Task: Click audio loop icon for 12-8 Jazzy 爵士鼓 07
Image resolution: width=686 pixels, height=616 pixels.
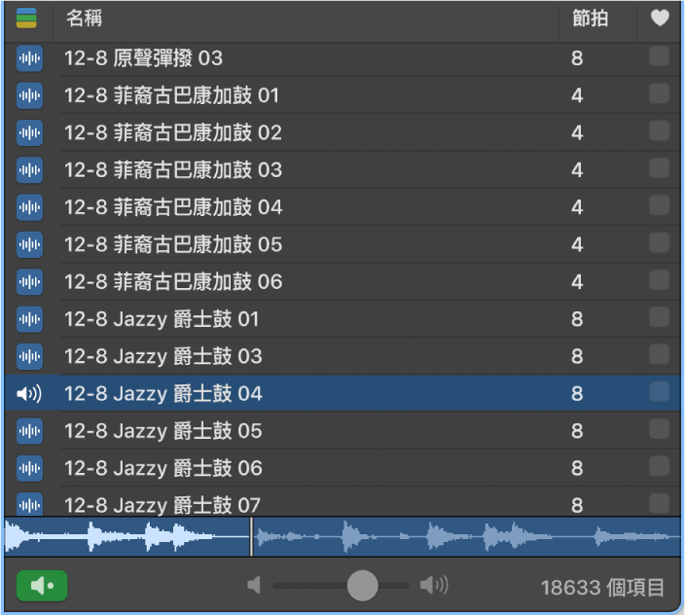Action: click(x=30, y=504)
